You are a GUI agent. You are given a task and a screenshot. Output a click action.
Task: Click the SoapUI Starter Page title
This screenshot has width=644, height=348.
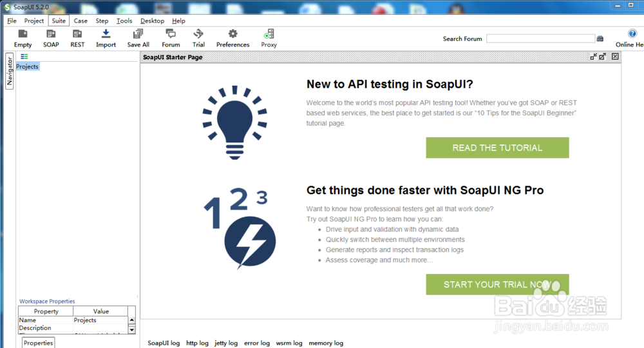click(x=173, y=57)
